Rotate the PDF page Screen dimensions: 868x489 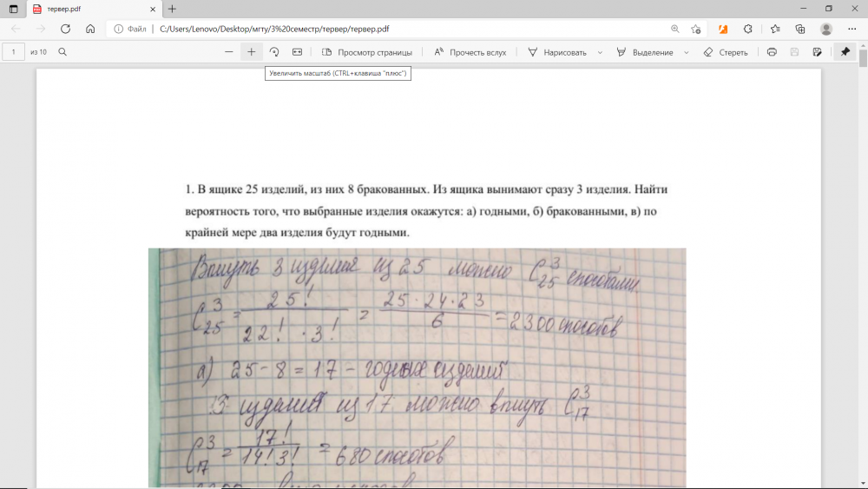[274, 52]
